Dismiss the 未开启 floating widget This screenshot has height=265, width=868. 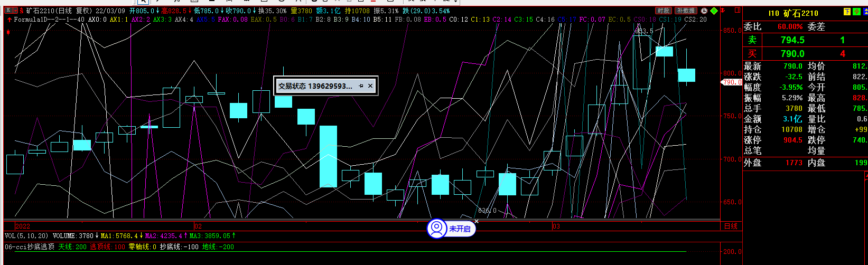[x=475, y=221]
